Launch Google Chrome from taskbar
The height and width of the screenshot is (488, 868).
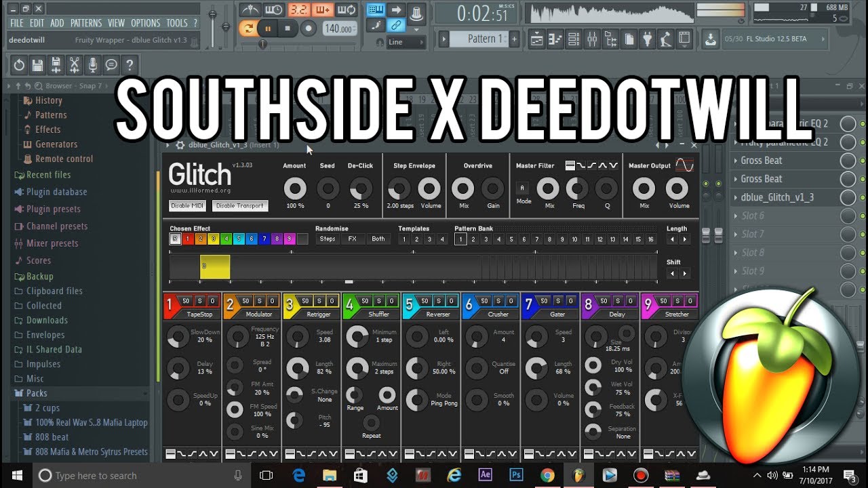point(547,475)
